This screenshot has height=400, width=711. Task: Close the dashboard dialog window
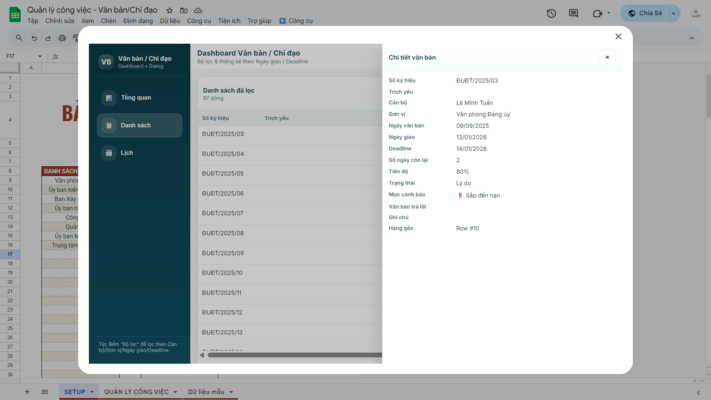[x=618, y=37]
